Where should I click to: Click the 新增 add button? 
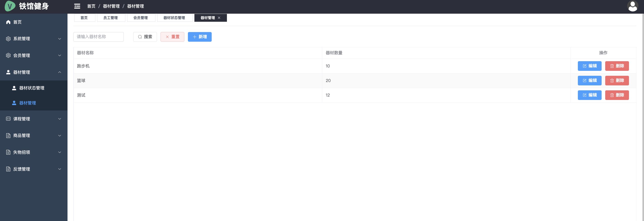click(200, 37)
